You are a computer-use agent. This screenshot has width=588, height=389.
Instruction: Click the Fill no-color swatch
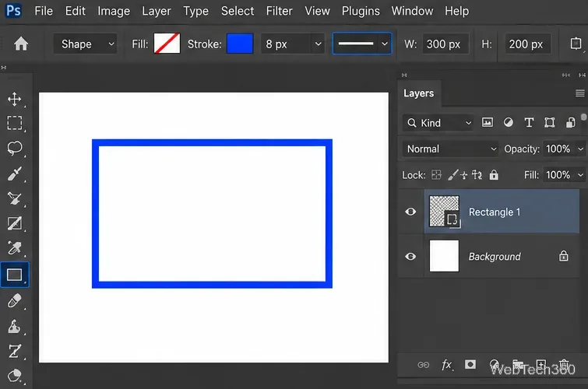(x=167, y=44)
